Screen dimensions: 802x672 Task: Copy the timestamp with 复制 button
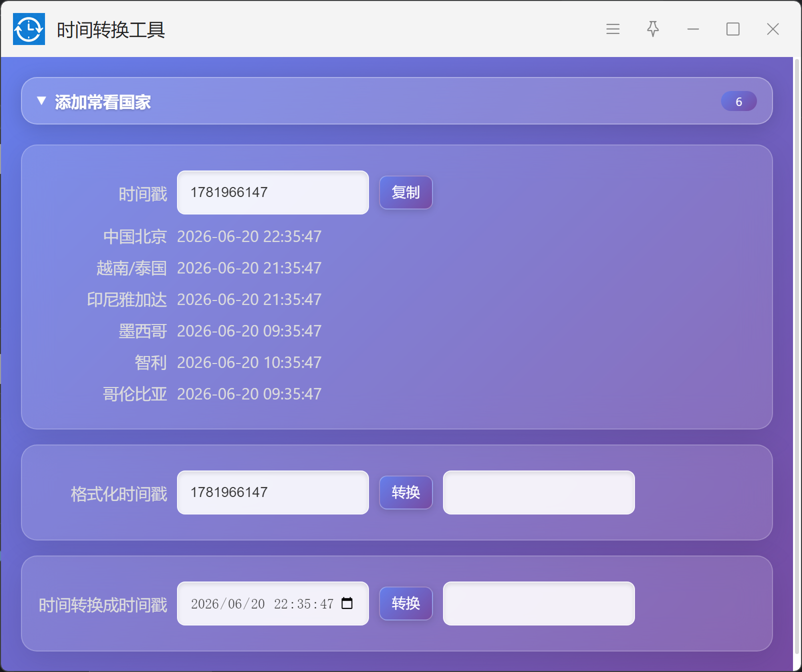[x=406, y=192]
